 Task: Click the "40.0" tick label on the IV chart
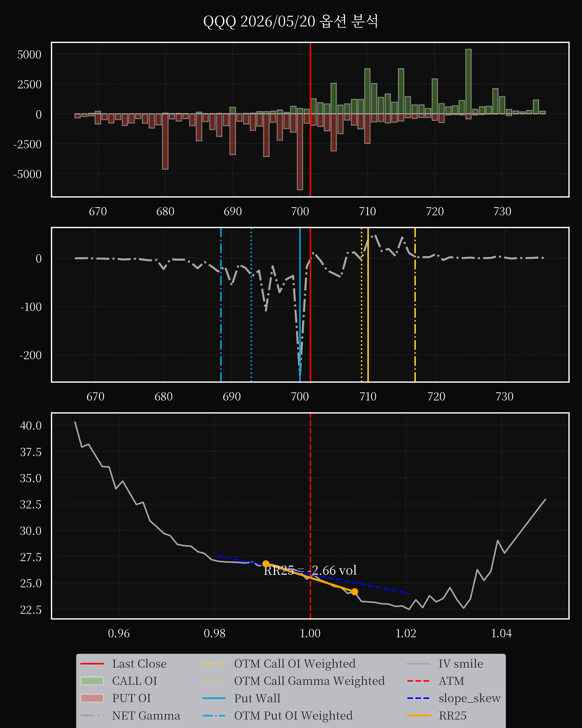pos(31,425)
